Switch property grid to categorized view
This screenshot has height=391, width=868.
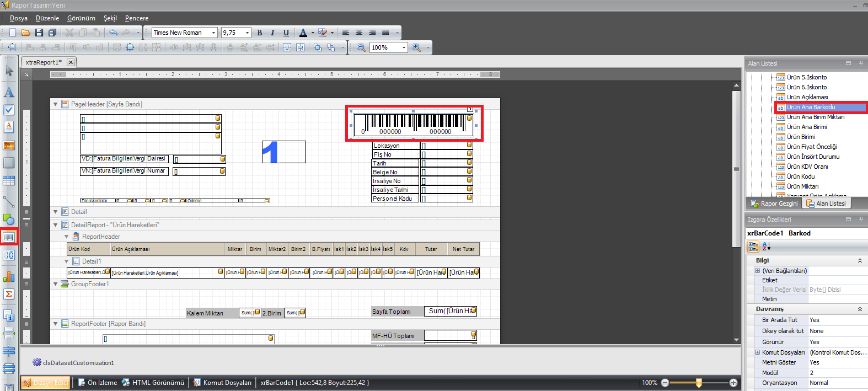click(x=753, y=247)
